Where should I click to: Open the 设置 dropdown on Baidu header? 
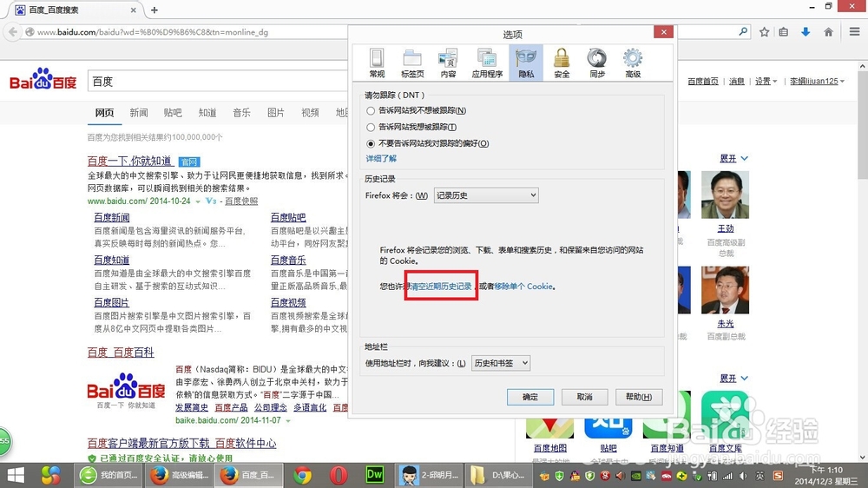[766, 82]
